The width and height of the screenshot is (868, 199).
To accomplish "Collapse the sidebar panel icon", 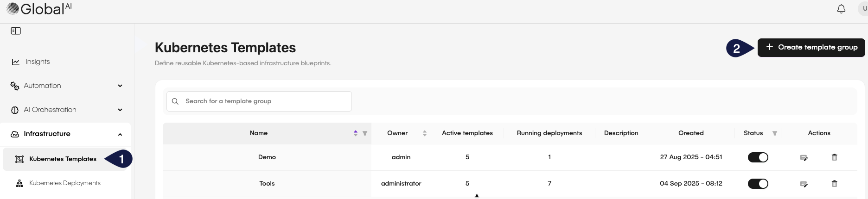I will (16, 31).
